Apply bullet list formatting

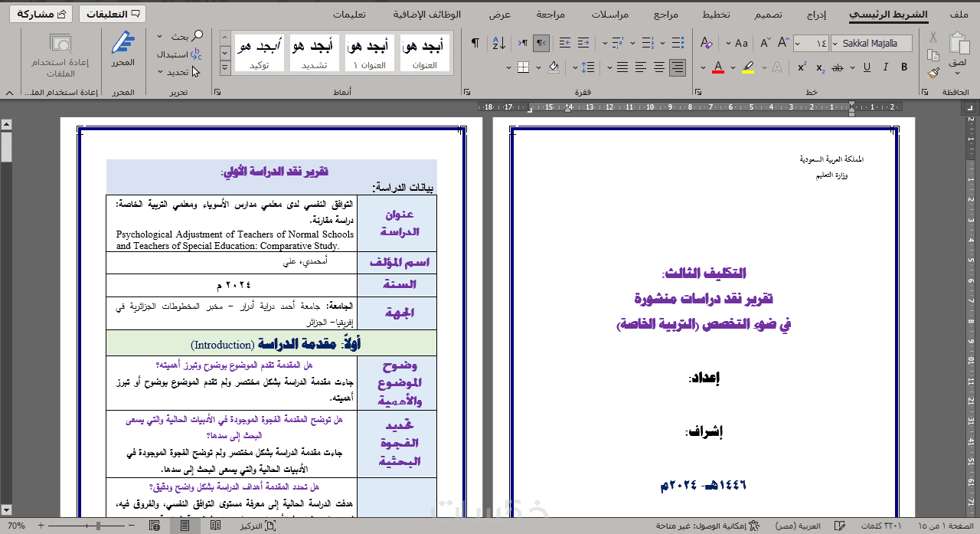point(678,43)
